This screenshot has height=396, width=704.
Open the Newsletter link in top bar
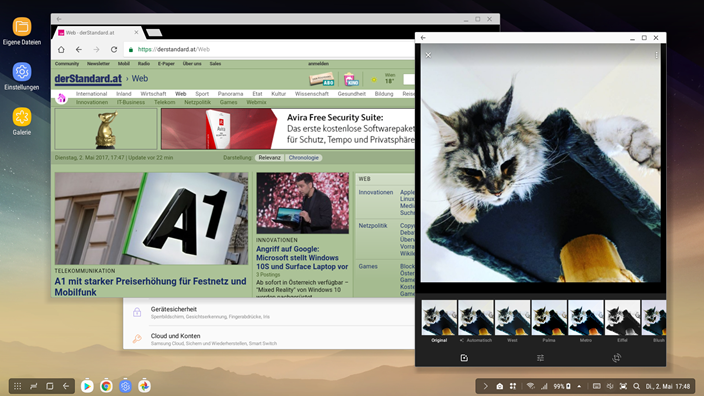[98, 64]
